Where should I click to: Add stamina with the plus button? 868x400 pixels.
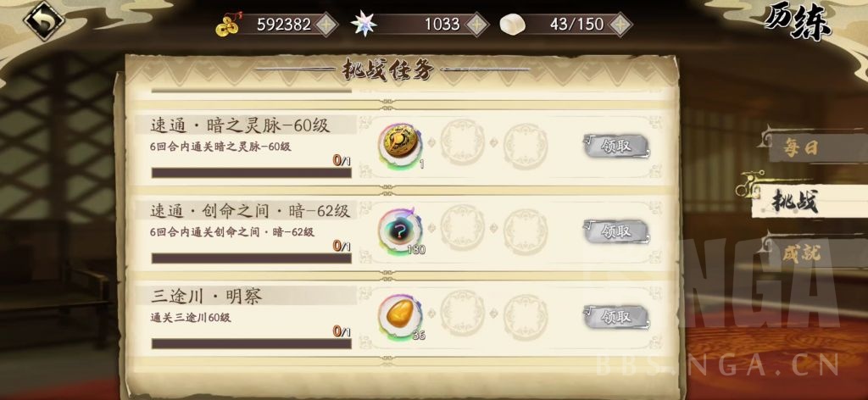(620, 25)
